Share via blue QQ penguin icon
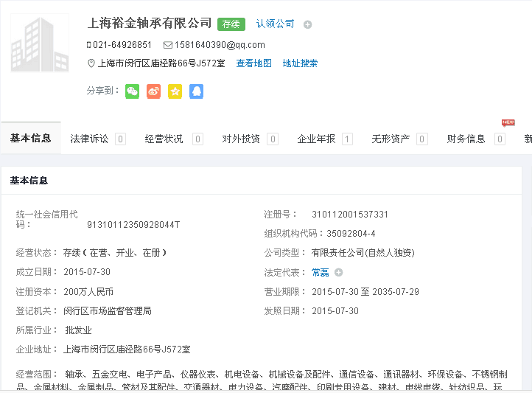The height and width of the screenshot is (393, 532). coord(196,91)
